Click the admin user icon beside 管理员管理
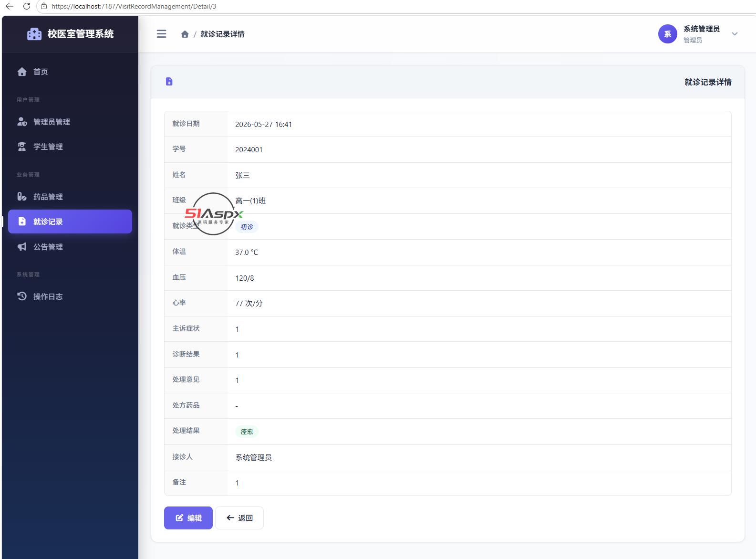This screenshot has width=756, height=559. [22, 122]
